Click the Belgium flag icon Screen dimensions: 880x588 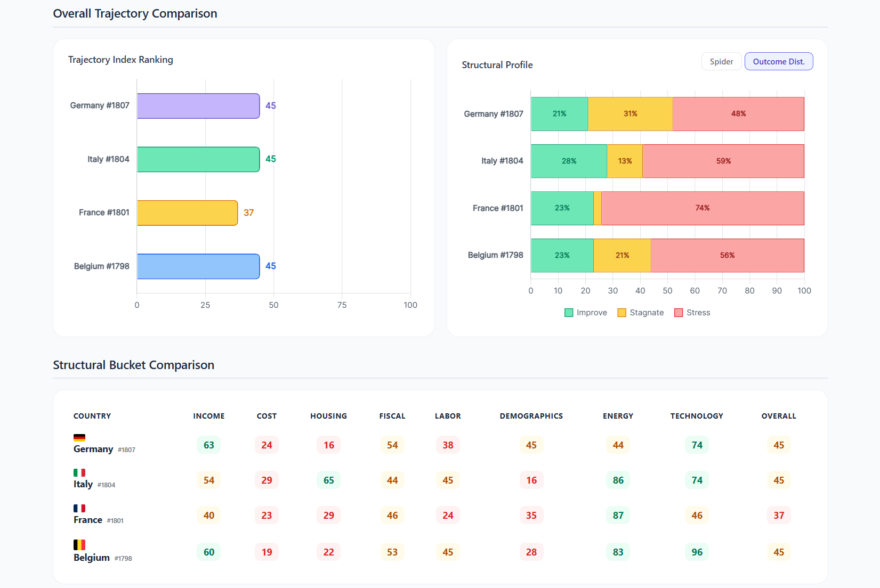pos(79,544)
